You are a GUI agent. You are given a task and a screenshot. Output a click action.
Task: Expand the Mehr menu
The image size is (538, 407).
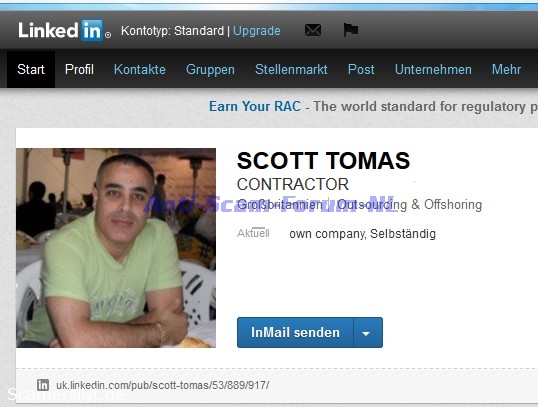point(506,69)
